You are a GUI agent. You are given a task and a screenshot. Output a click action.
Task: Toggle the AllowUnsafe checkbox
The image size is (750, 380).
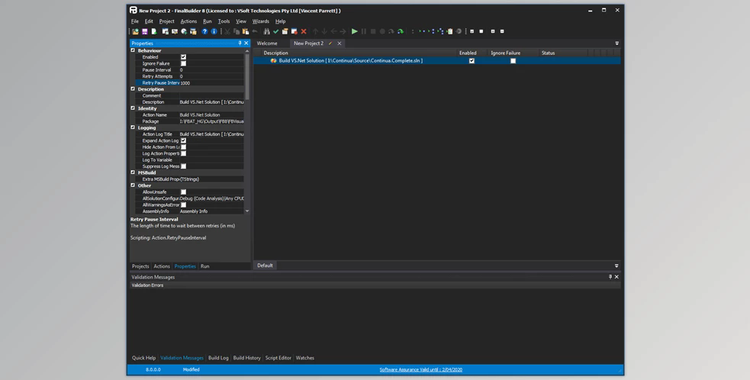click(183, 192)
